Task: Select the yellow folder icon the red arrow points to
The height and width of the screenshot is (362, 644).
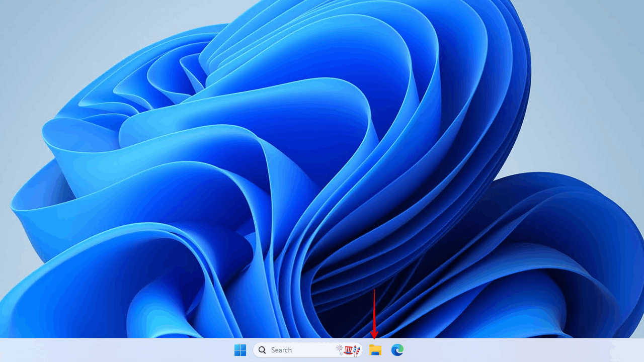Action: (375, 350)
